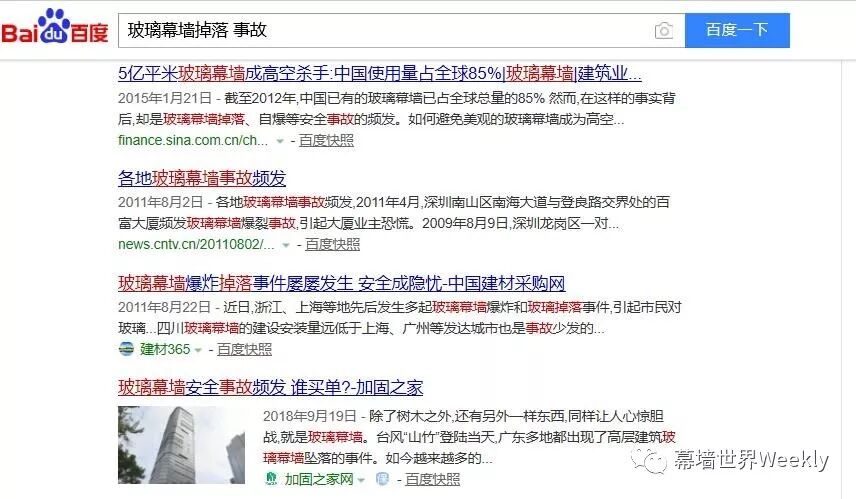Image resolution: width=856 pixels, height=499 pixels.
Task: Click the 建材365 site favicon
Action: pos(126,349)
